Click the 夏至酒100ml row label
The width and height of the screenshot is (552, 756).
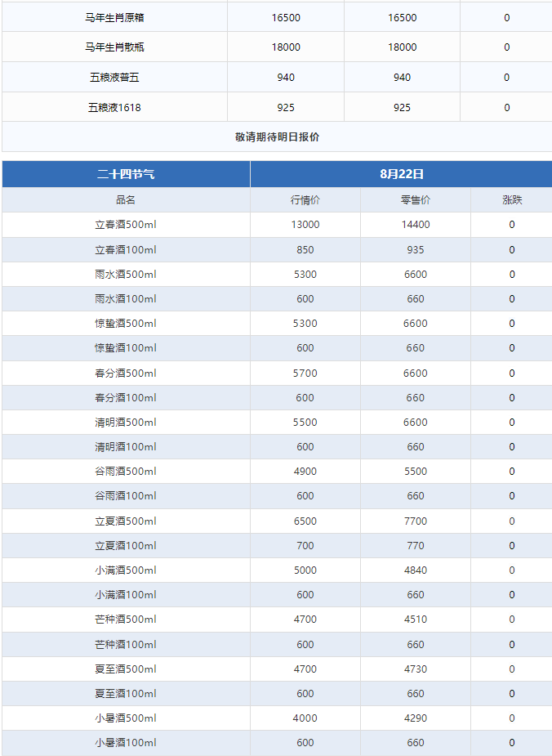coord(126,694)
